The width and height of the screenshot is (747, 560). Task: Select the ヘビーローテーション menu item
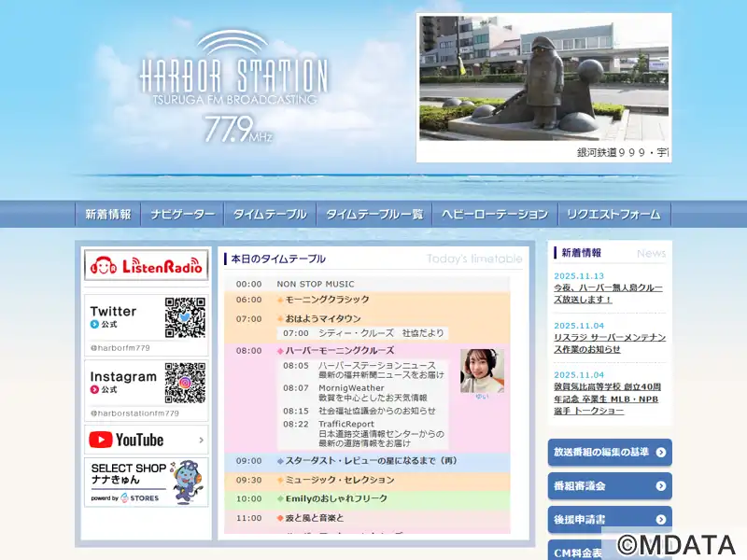tap(494, 215)
